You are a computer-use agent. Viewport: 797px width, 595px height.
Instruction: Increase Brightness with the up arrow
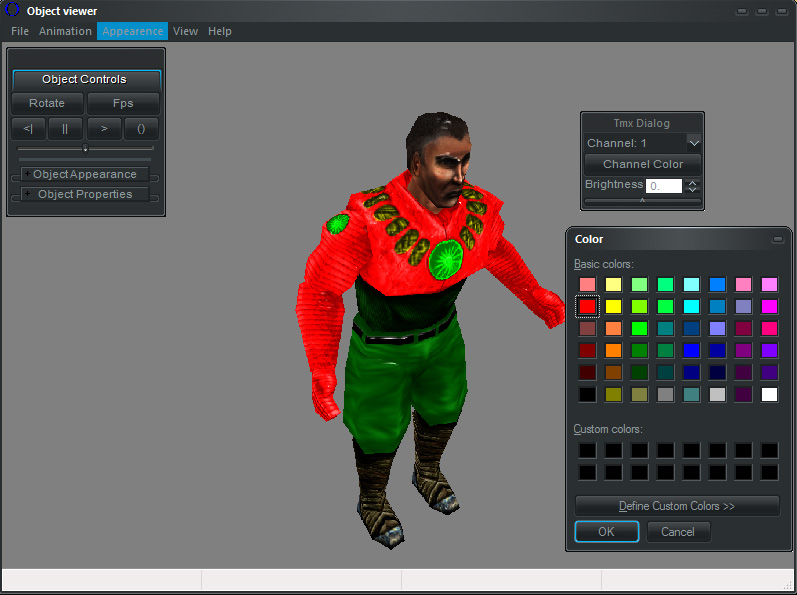click(x=692, y=182)
